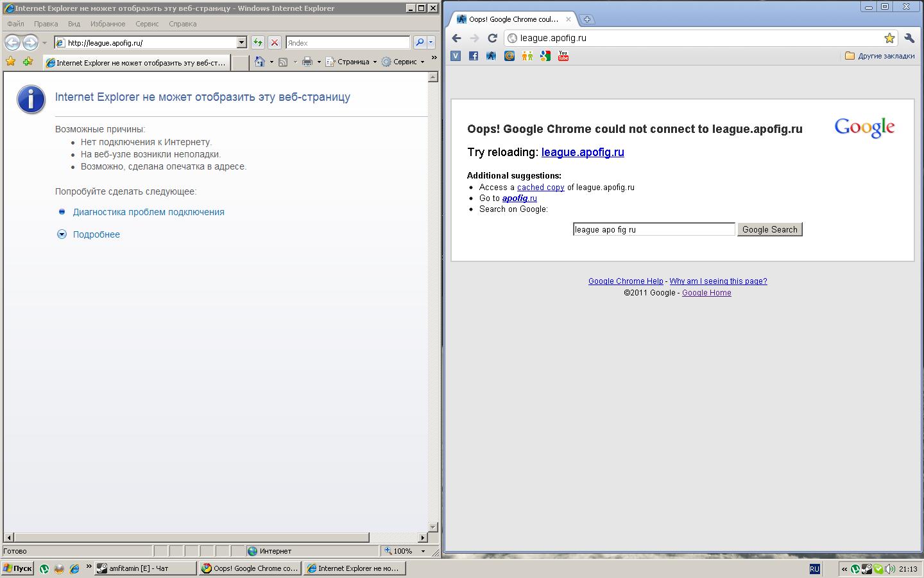Go to apofig.ru suggestion link
The image size is (924, 578).
pos(520,198)
